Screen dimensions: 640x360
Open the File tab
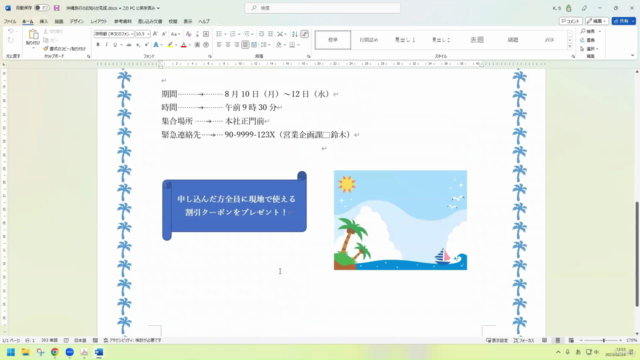10,21
